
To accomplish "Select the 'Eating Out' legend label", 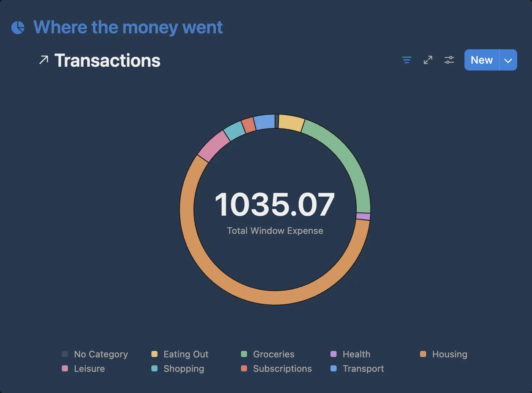I will (x=186, y=354).
